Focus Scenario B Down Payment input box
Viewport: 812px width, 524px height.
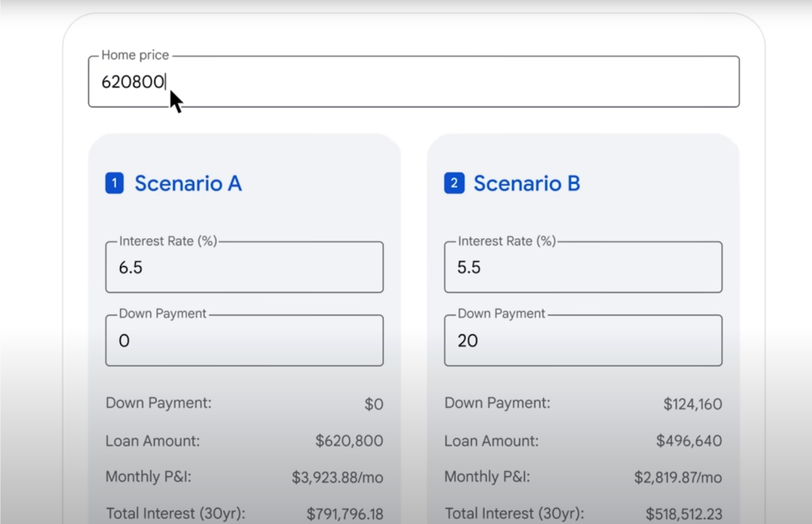coord(583,341)
